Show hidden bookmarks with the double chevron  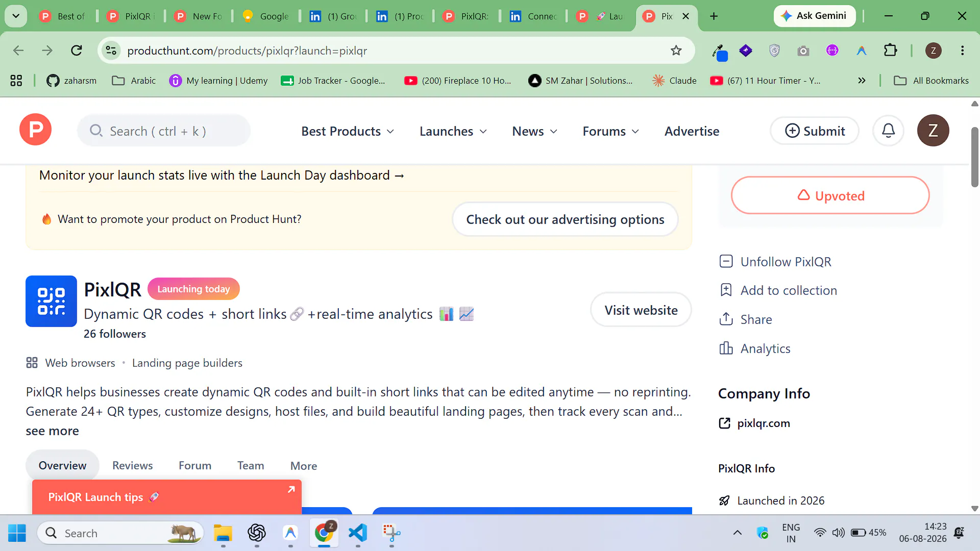tap(862, 81)
